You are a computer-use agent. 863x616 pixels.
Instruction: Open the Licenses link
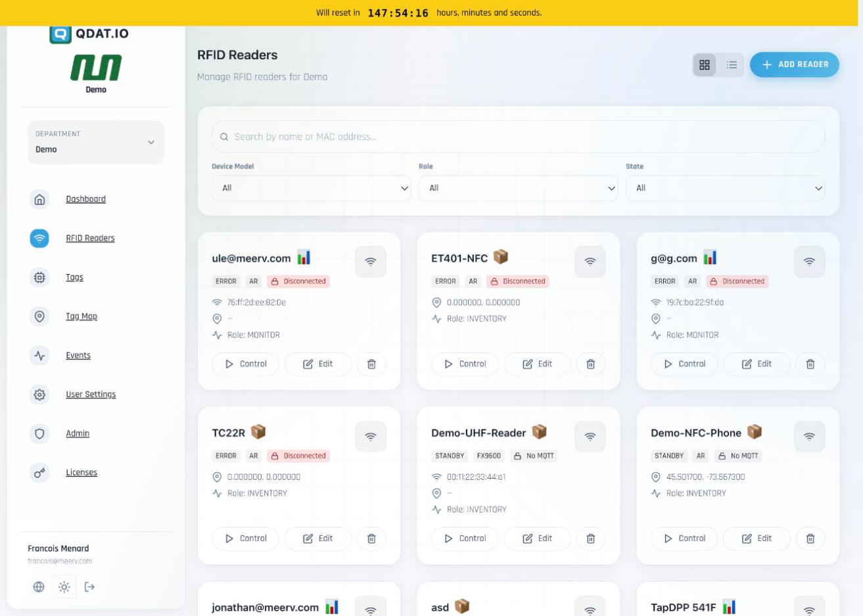[x=82, y=473]
